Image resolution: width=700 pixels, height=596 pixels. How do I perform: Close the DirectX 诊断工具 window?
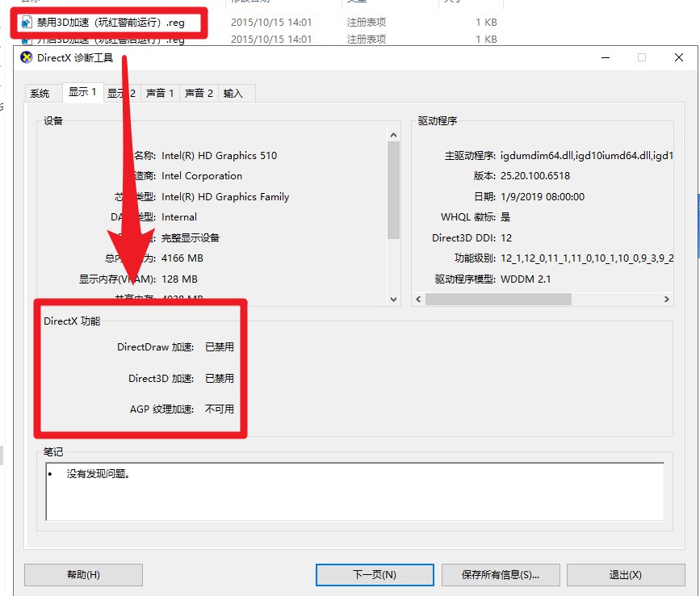pyautogui.click(x=679, y=57)
